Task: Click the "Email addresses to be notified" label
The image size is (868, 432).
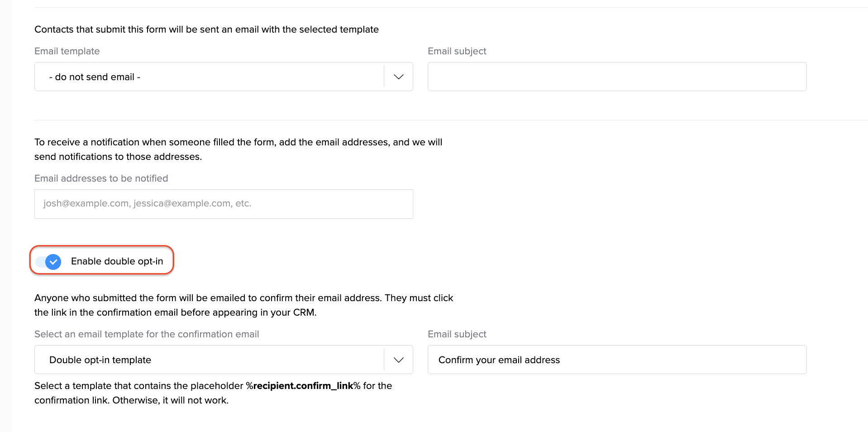Action: click(x=101, y=178)
